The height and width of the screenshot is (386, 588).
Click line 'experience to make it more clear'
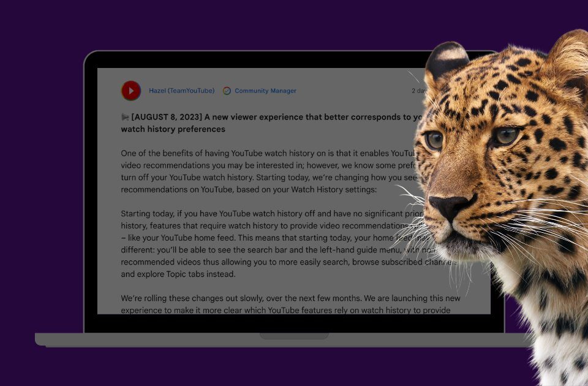click(x=285, y=310)
